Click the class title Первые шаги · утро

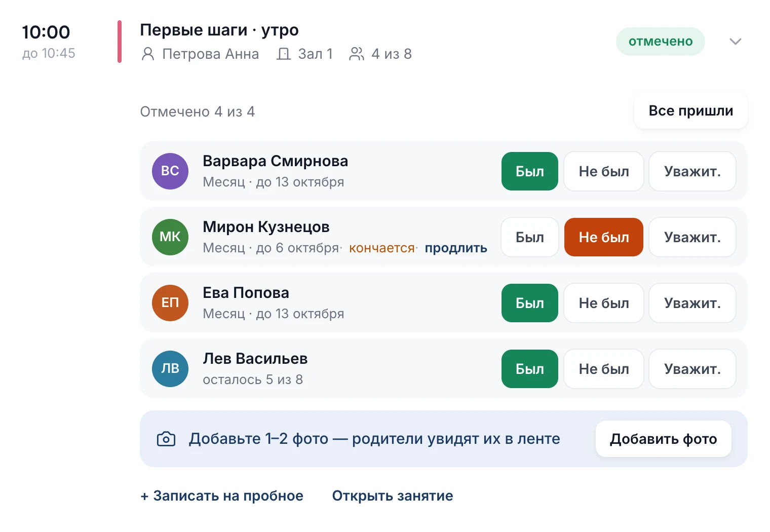(219, 30)
